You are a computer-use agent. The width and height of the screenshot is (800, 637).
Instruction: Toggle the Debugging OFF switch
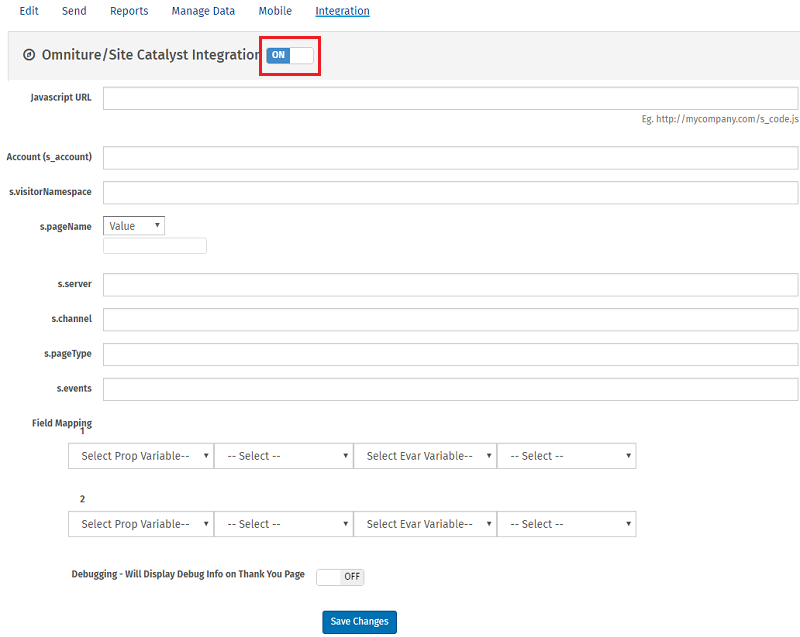(340, 577)
